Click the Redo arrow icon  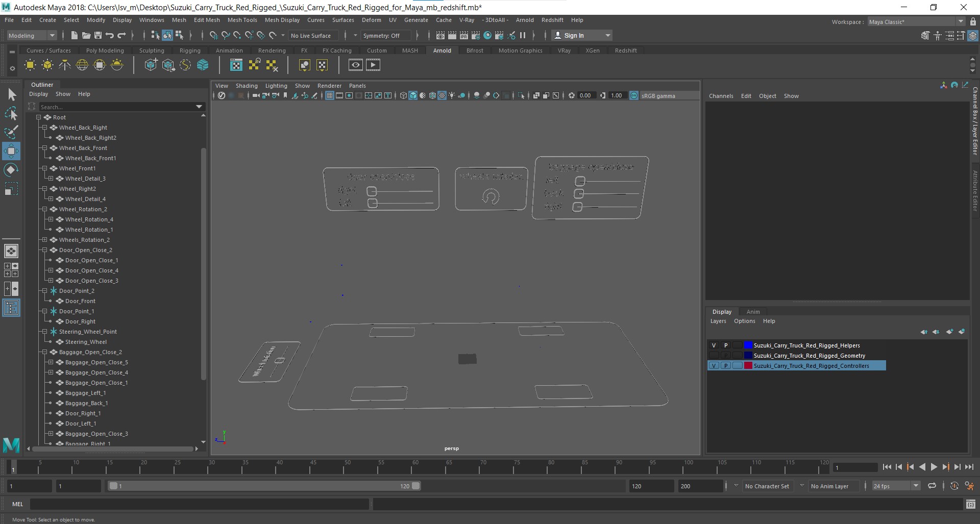(x=121, y=35)
